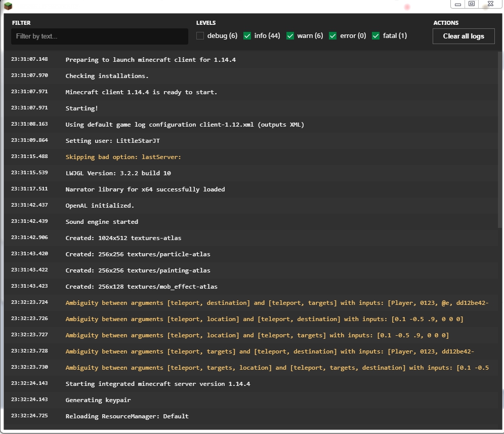Select the 'Generating keypair' log line
504x434 pixels.
(x=98, y=400)
